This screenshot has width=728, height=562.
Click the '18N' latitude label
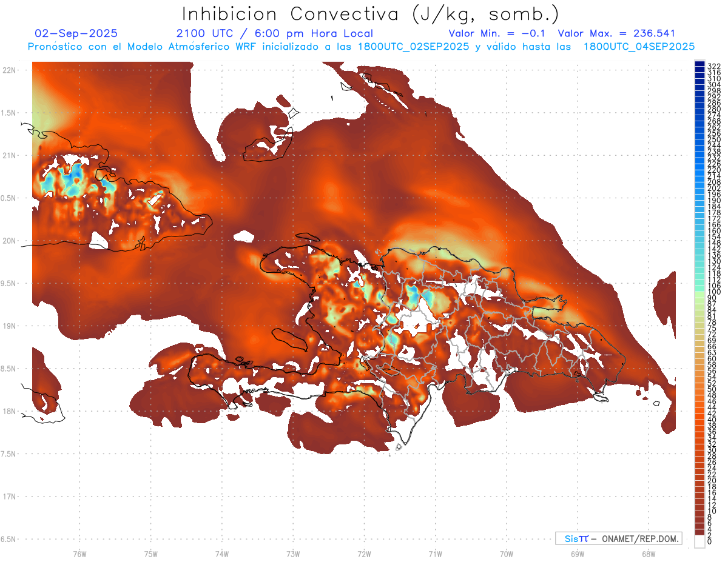pyautogui.click(x=8, y=412)
